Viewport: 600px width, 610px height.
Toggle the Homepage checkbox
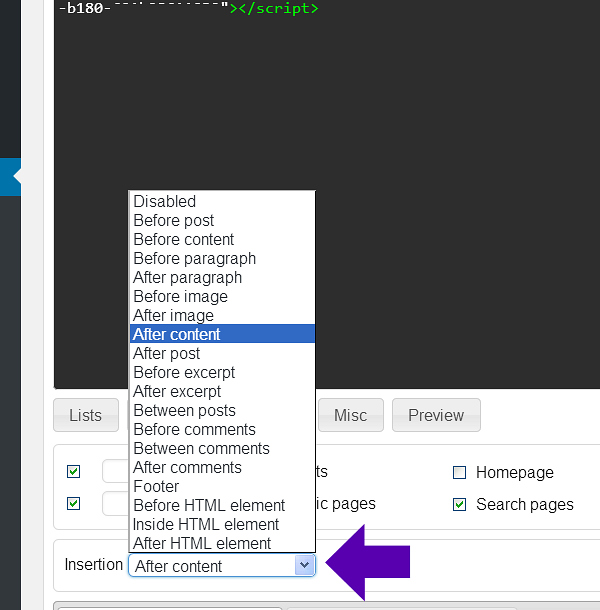click(460, 473)
